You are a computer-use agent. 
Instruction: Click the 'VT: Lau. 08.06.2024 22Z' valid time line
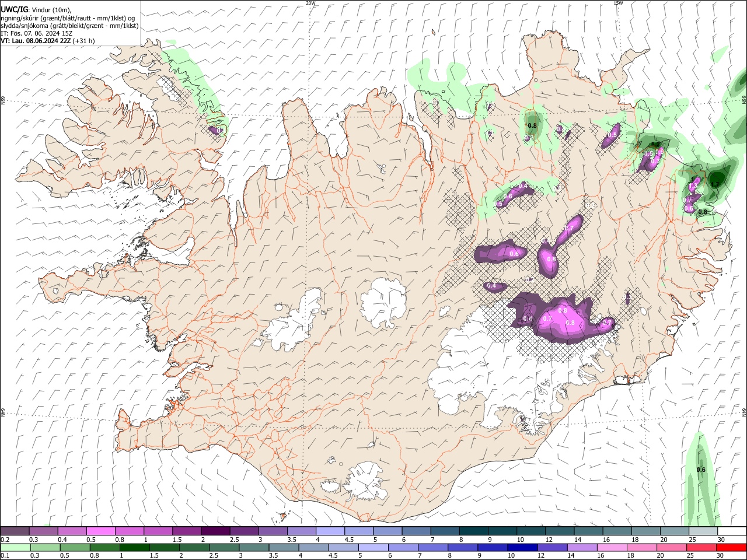point(36,41)
